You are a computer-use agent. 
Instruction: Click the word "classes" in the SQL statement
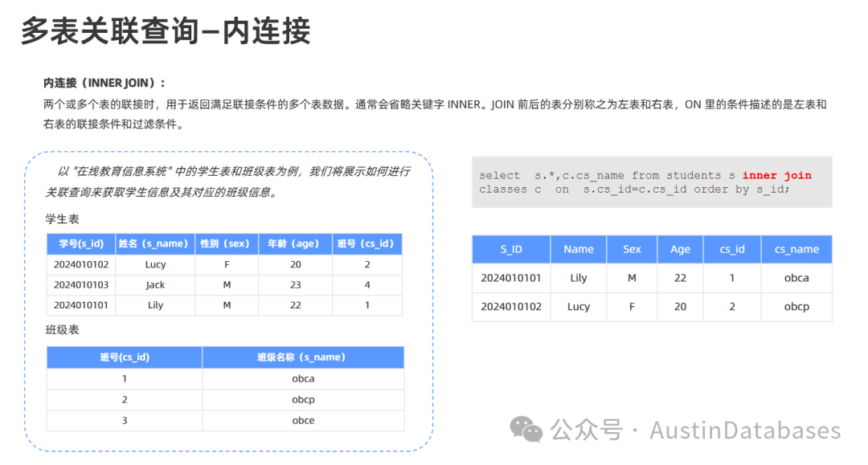pos(502,189)
